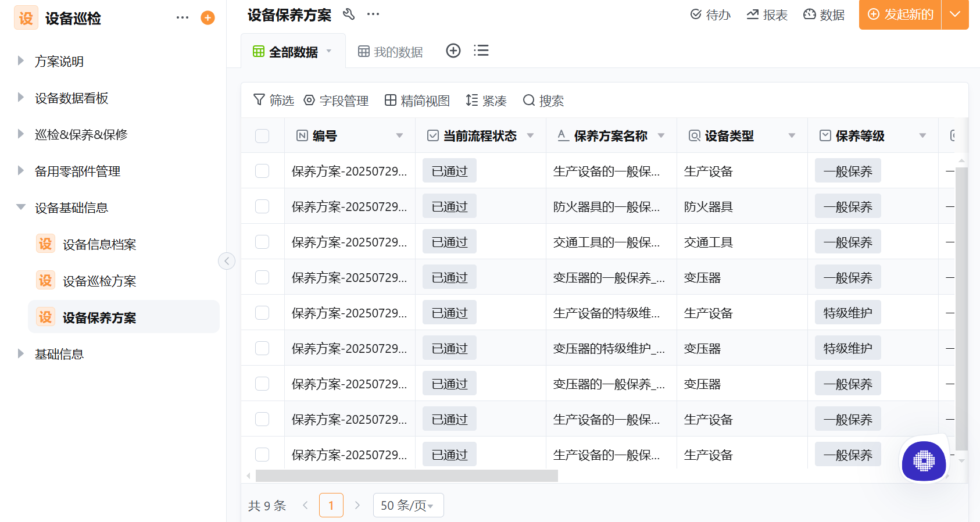Click the 紧凑 row density option
The image size is (980, 522).
click(486, 101)
